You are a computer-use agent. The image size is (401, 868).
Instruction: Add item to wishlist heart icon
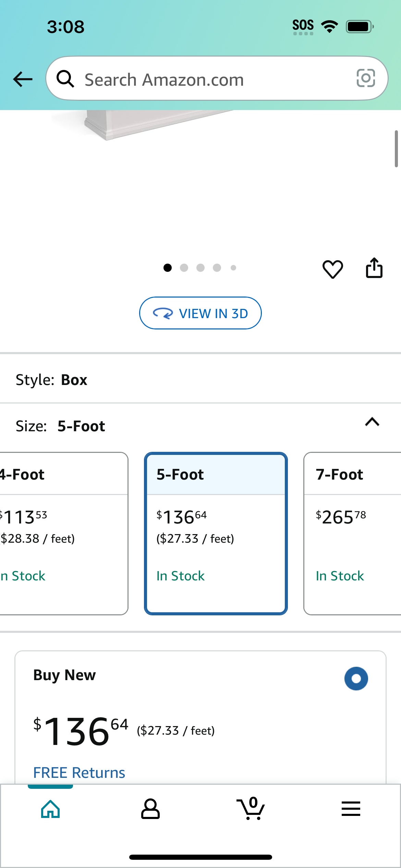[332, 269]
